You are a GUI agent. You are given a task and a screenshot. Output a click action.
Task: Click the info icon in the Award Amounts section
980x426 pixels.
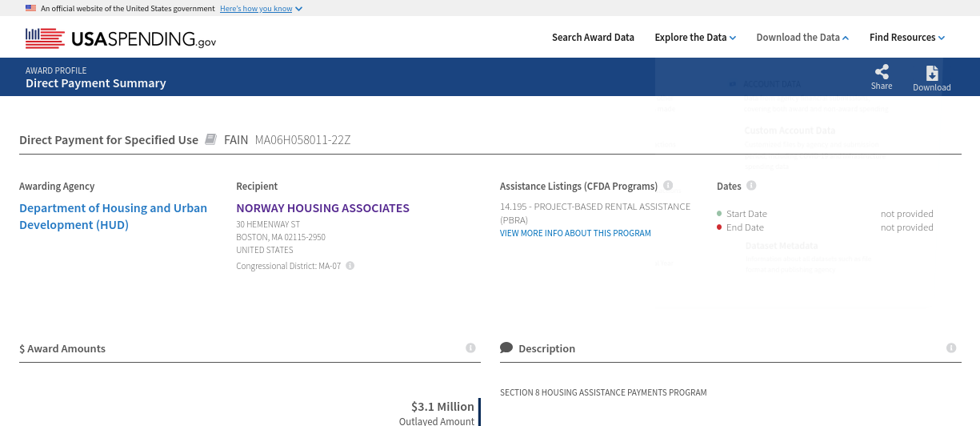point(470,348)
